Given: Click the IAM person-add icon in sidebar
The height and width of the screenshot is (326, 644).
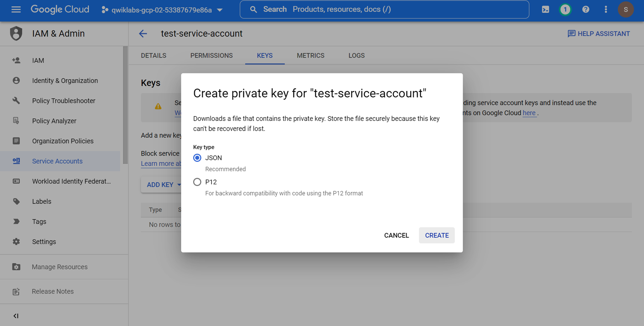Looking at the screenshot, I should [16, 61].
